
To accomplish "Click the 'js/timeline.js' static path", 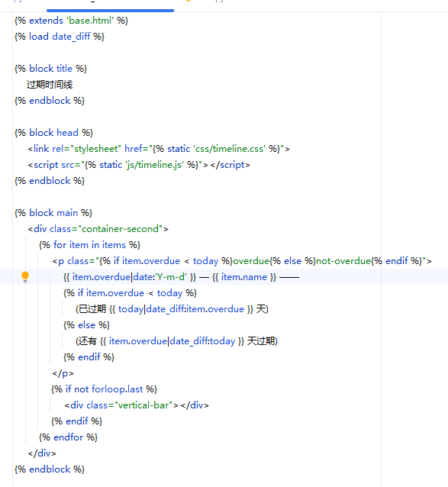I will (x=155, y=165).
